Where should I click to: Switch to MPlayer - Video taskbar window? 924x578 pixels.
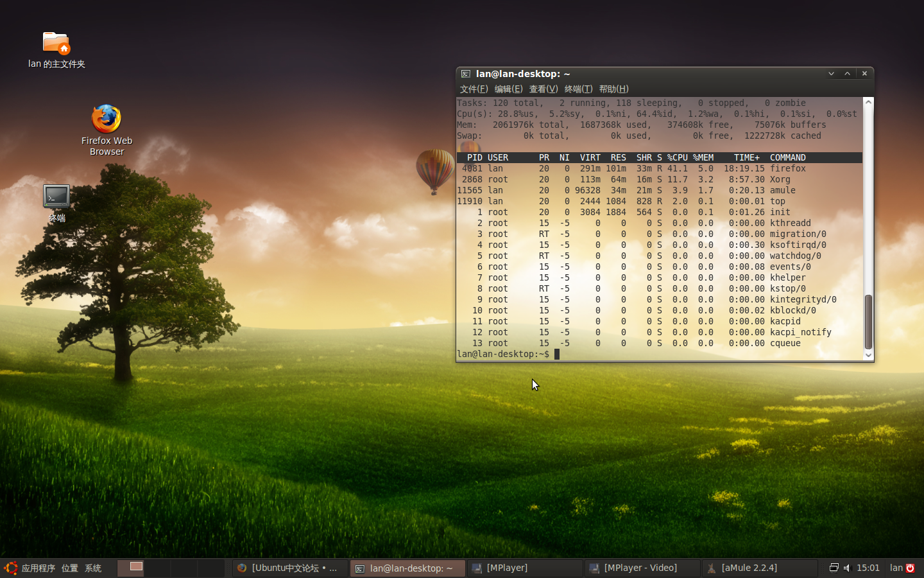click(x=642, y=568)
